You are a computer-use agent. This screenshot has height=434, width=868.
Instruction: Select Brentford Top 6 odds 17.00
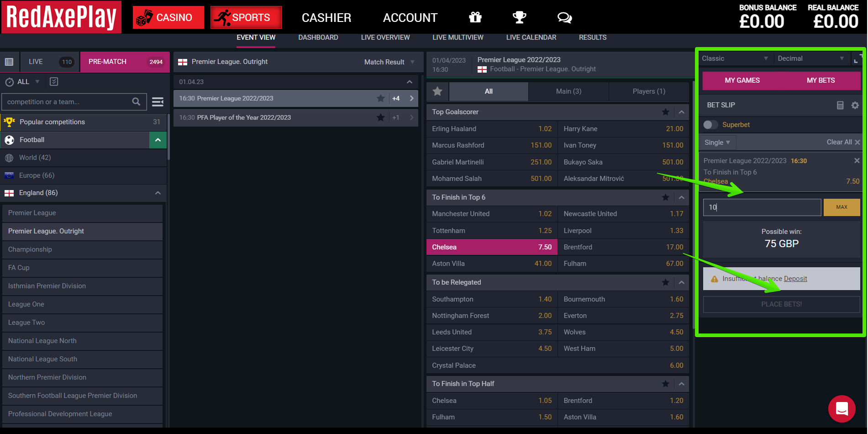pos(623,247)
